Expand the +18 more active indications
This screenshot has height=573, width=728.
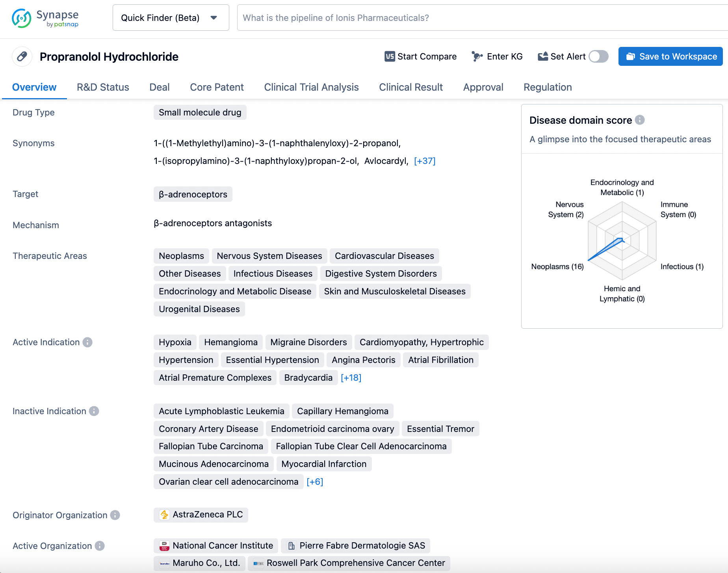coord(351,378)
